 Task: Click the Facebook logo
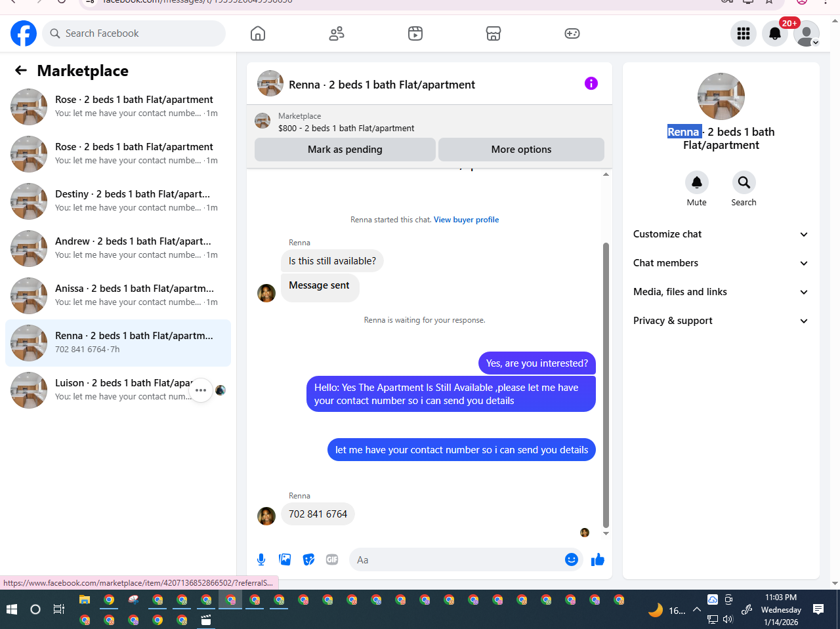click(x=24, y=33)
